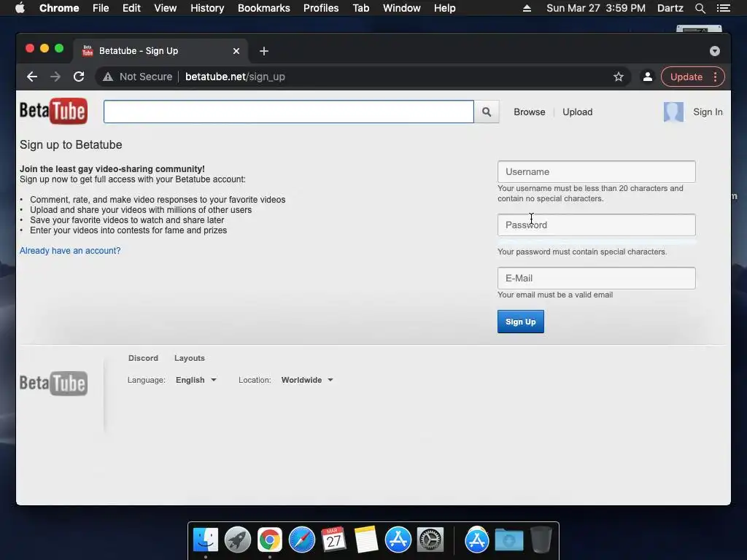
Task: Open the tab search dropdown arrow
Action: click(715, 51)
